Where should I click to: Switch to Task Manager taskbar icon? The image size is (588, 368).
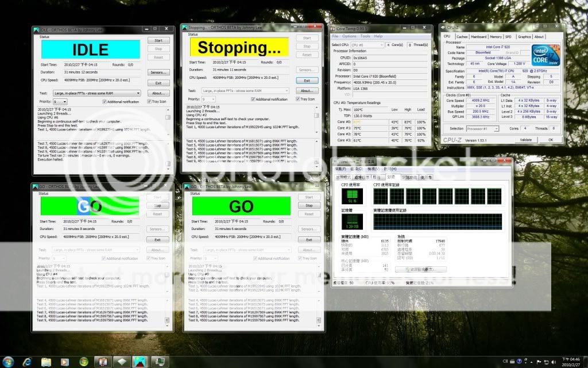pyautogui.click(x=160, y=362)
